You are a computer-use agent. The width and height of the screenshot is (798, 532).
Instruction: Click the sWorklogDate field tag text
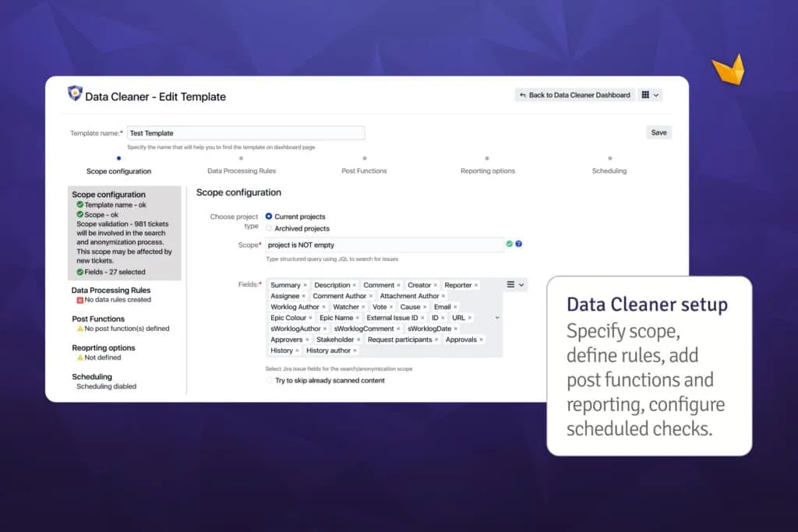429,329
